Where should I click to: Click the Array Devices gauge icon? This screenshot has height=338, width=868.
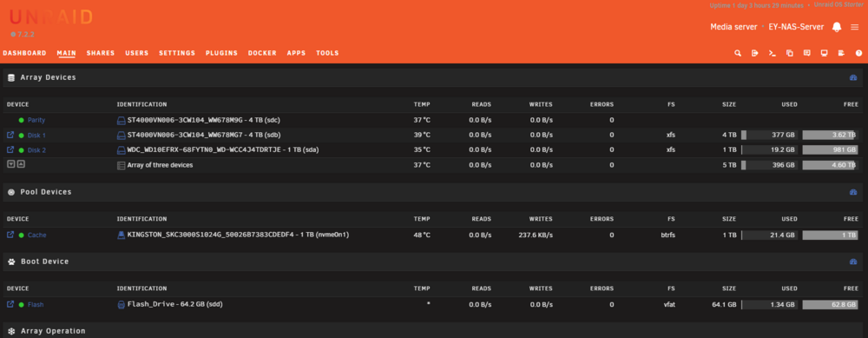tap(853, 77)
